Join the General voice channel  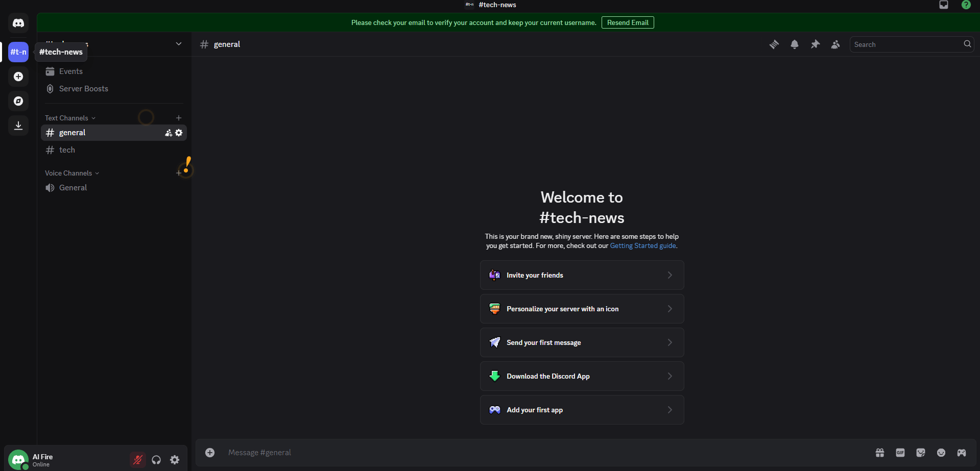pos(113,188)
